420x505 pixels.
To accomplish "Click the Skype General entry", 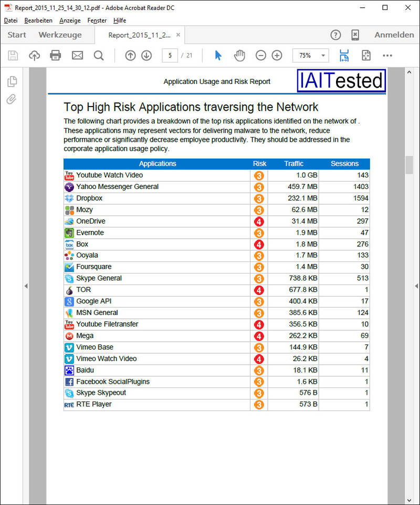I will [x=99, y=278].
